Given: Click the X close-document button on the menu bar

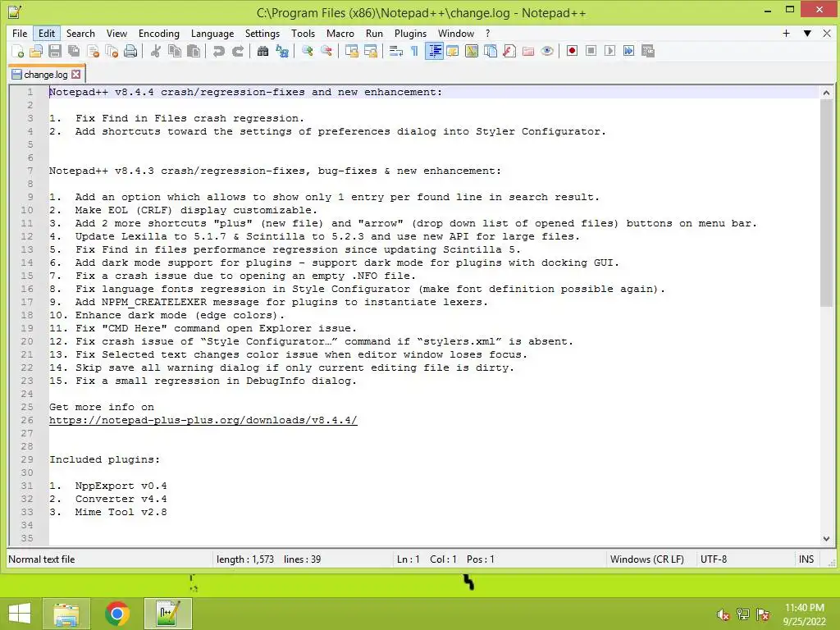Looking at the screenshot, I should coord(827,33).
